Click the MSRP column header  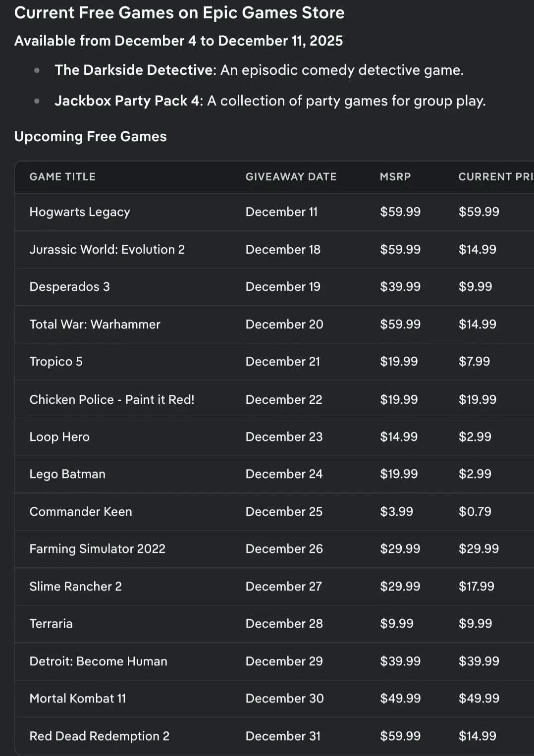point(395,177)
